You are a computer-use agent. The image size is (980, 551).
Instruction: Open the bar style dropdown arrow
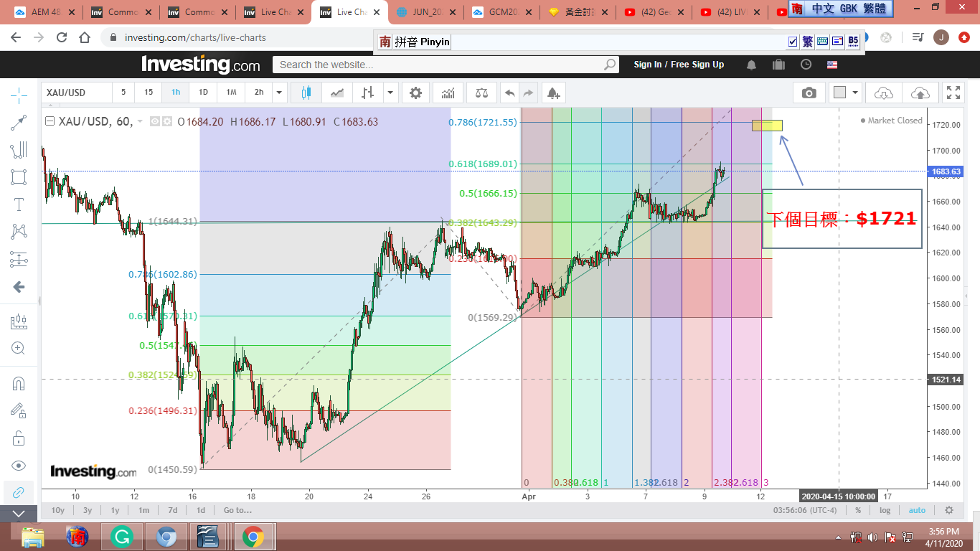pyautogui.click(x=390, y=93)
